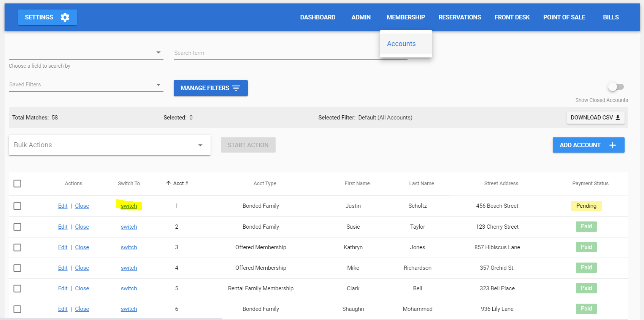Open the Bulk Actions dropdown

click(x=109, y=145)
